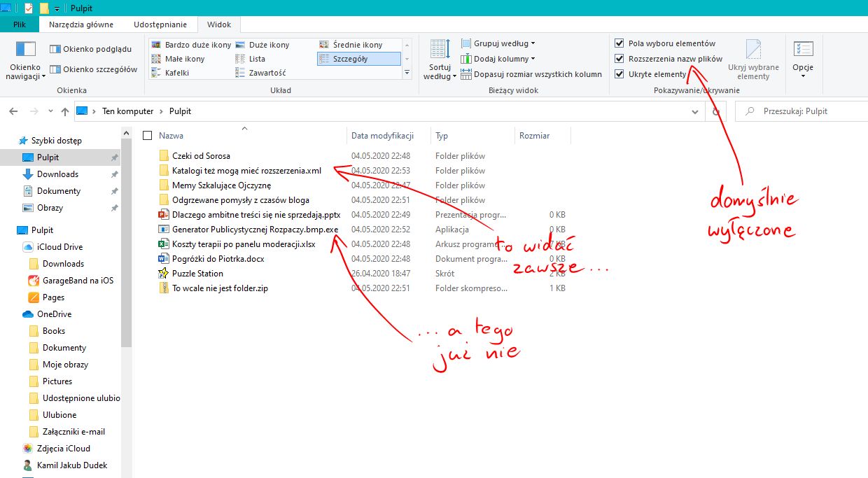
Task: Select Puzzle Station shortcut icon
Action: 164,274
